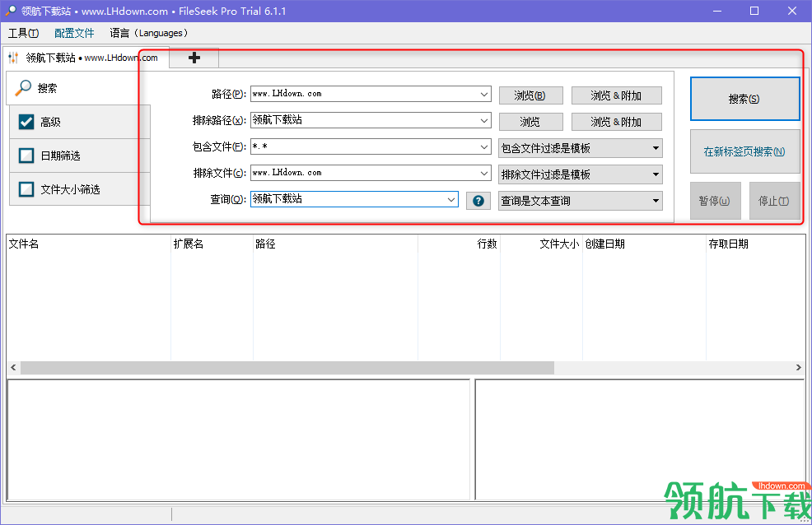Click the sliders icon on the profile tab
The height and width of the screenshot is (525, 812).
[13, 58]
